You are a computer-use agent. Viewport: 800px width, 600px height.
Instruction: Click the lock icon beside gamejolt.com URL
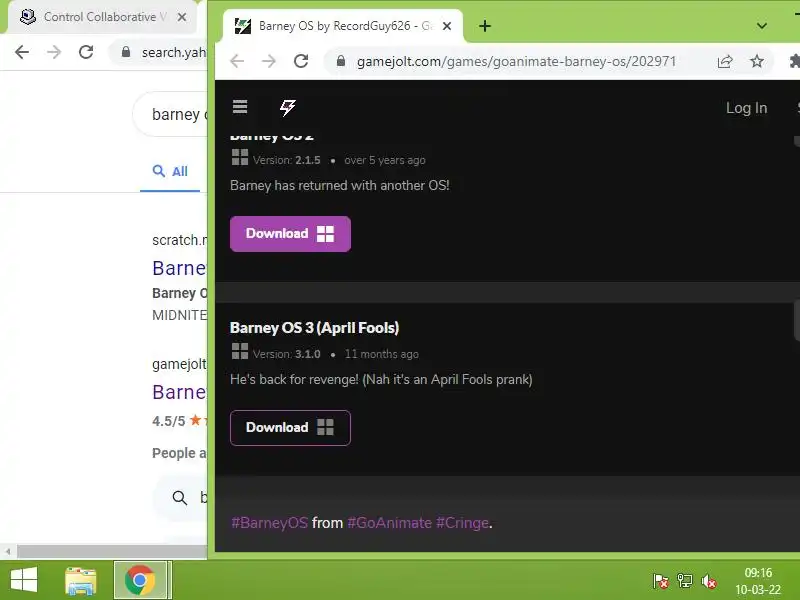point(341,61)
